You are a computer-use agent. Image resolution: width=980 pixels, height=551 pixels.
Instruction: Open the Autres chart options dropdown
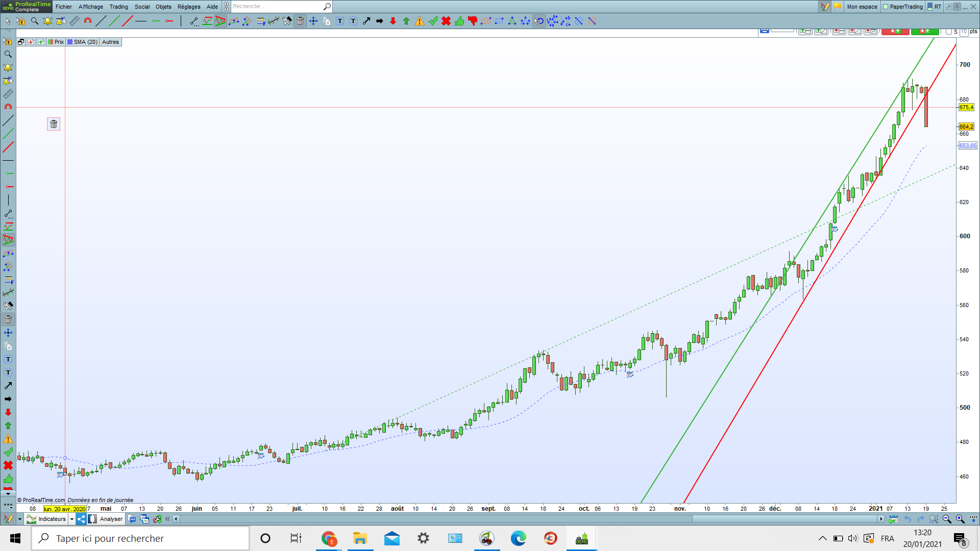coord(110,42)
